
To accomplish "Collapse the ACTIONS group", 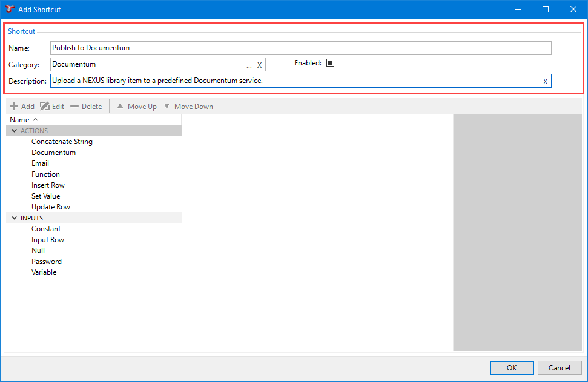I will 14,131.
